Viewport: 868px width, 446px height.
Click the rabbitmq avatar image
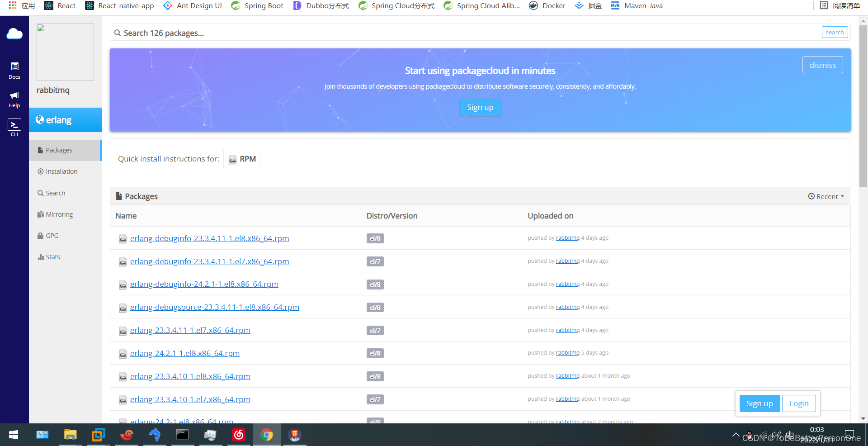click(65, 52)
